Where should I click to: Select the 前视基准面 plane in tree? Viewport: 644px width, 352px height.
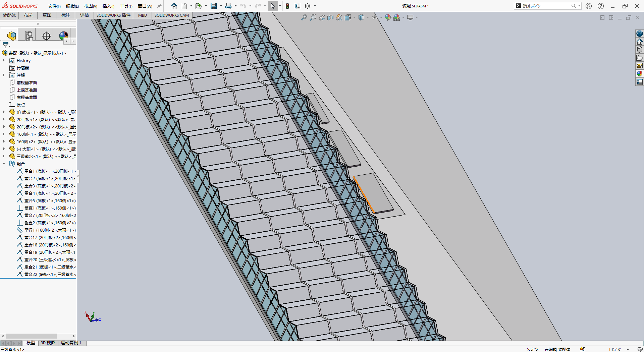click(x=23, y=83)
